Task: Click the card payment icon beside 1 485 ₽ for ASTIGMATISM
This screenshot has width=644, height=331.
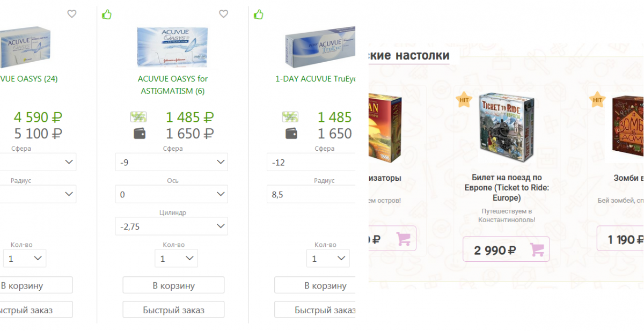Action: point(138,116)
